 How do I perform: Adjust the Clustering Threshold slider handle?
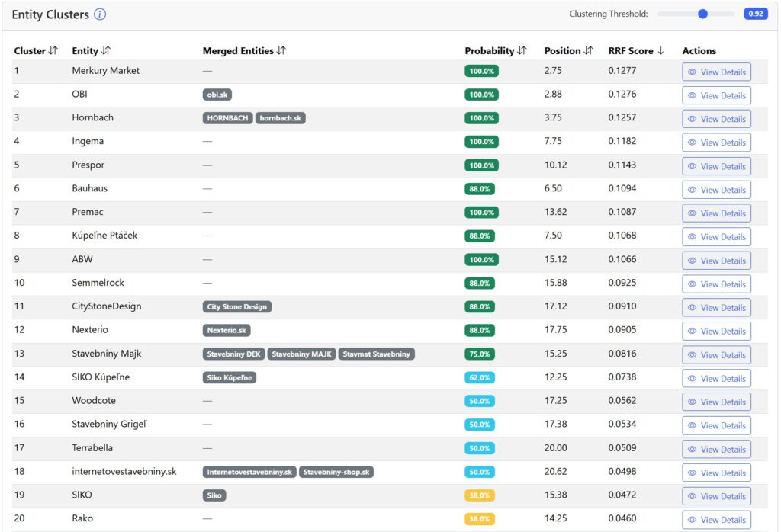pos(702,14)
